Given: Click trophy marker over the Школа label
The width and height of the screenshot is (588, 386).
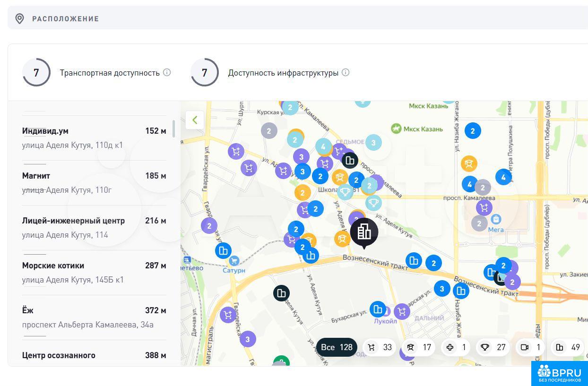Looking at the screenshot, I should pos(346,192).
